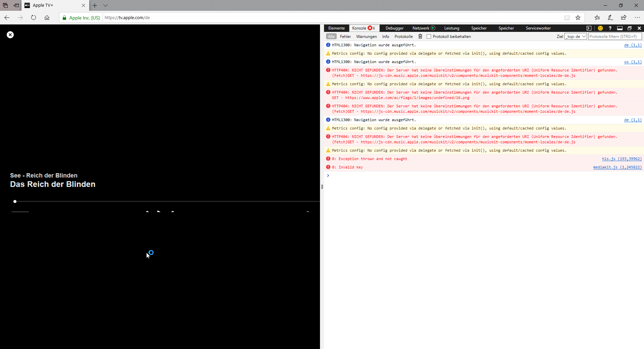The width and height of the screenshot is (644, 349).
Task: Open the Ziel target dropdown
Action: [576, 37]
